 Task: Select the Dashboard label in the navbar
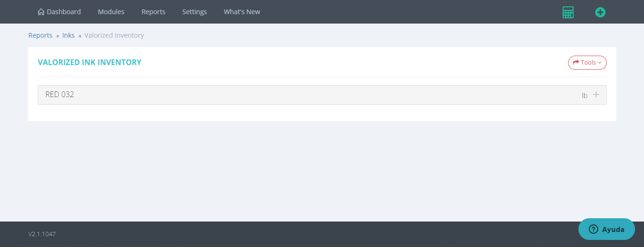coord(64,12)
